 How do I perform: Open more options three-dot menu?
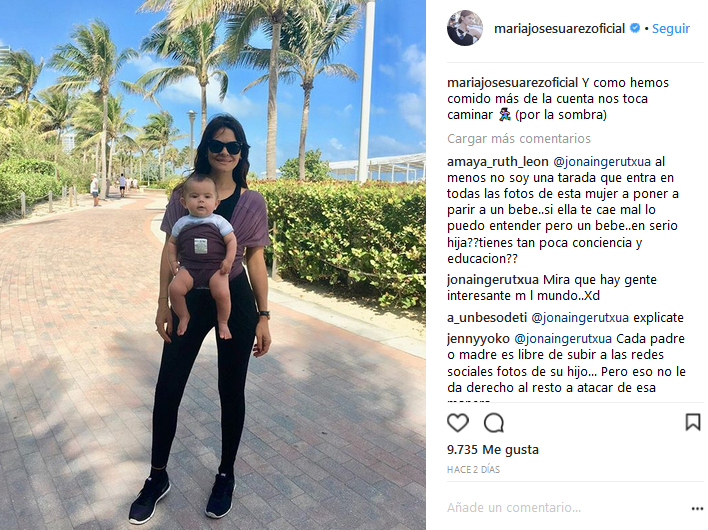[x=697, y=509]
